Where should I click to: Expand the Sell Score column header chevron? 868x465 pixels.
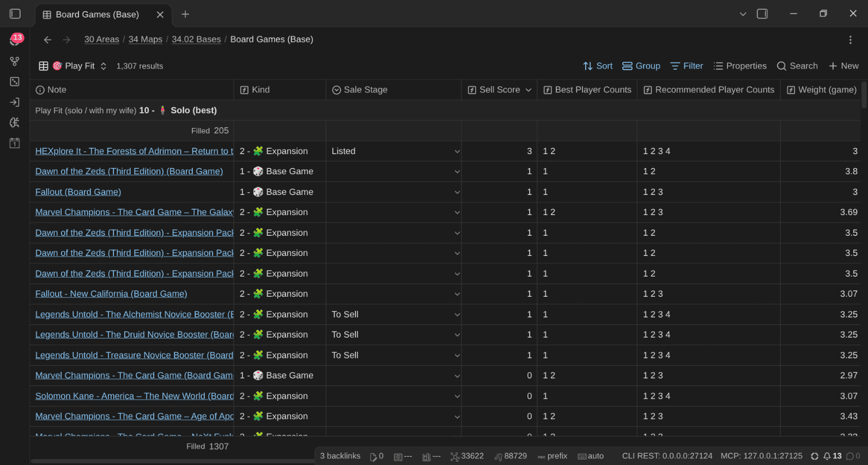click(529, 90)
